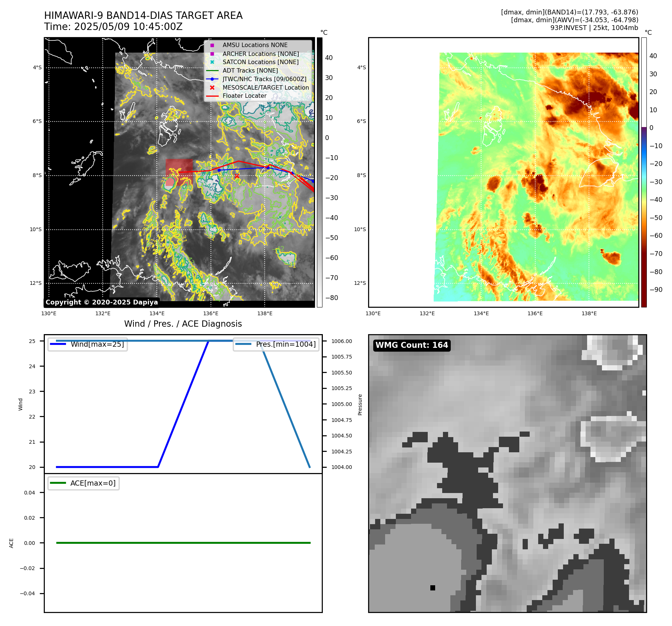Click the Wind / Pres. / ACE Diagnosis title
The width and height of the screenshot is (672, 626).
pyautogui.click(x=183, y=324)
